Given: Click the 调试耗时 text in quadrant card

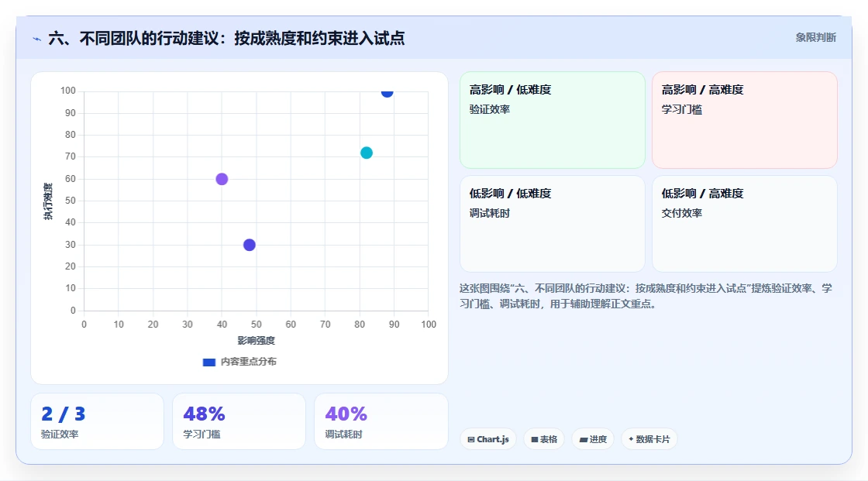Looking at the screenshot, I should point(489,213).
